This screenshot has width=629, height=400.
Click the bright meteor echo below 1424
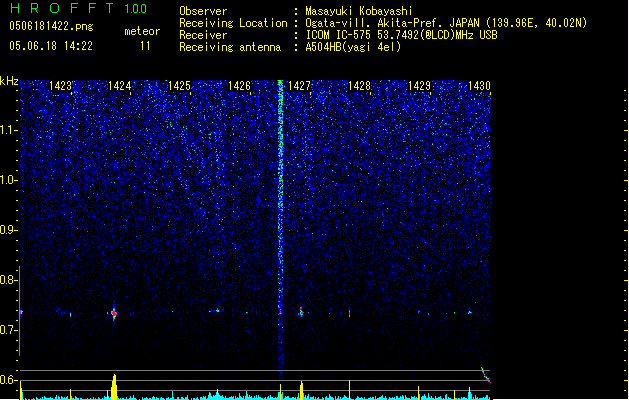[114, 313]
